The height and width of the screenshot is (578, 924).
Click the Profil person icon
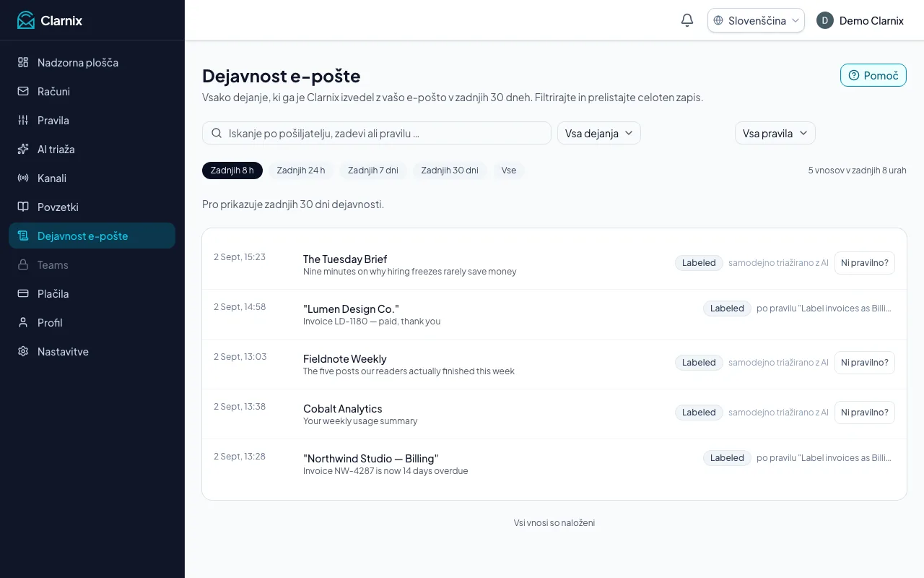coord(23,322)
